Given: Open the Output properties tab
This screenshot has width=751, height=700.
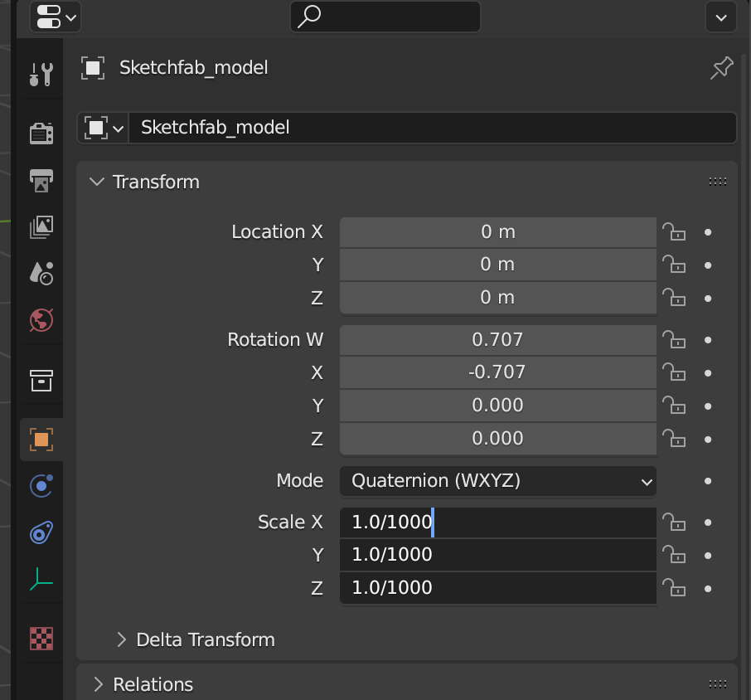Looking at the screenshot, I should point(41,178).
